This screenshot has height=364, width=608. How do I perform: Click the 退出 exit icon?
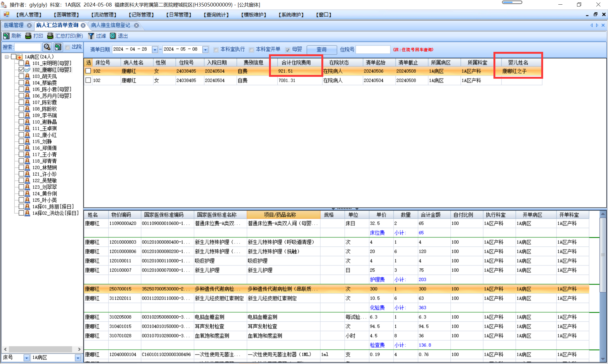(x=113, y=36)
